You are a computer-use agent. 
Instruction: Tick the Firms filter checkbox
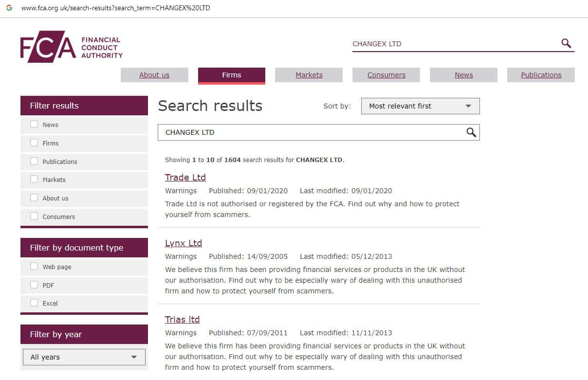[34, 143]
